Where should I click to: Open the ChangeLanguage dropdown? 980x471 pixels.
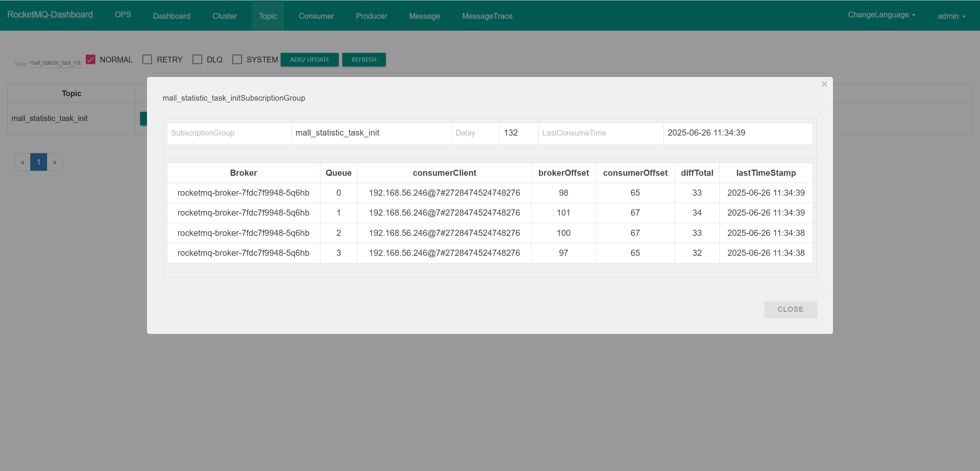point(881,15)
